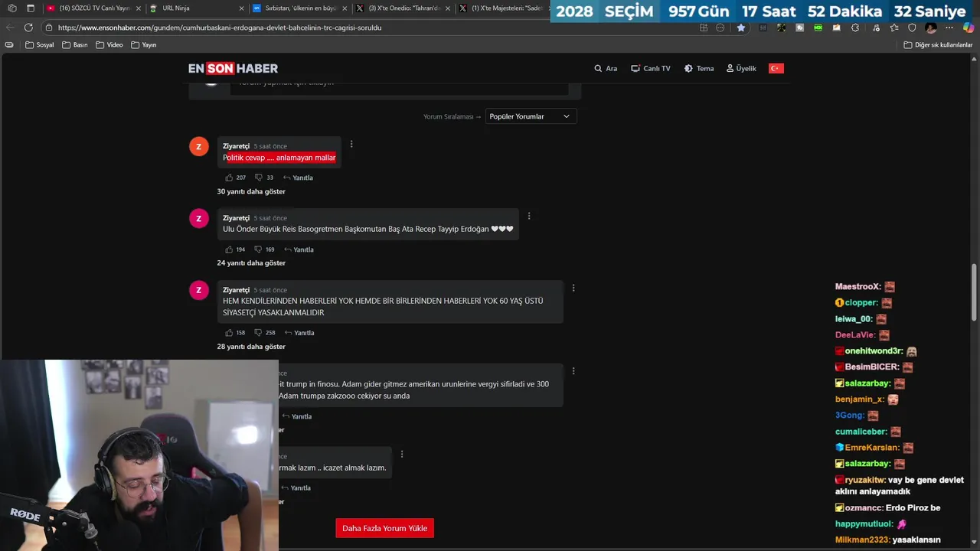Screen dimensions: 980x551
Task: Open options menu for 'Politik cevap' comment
Action: [x=351, y=144]
